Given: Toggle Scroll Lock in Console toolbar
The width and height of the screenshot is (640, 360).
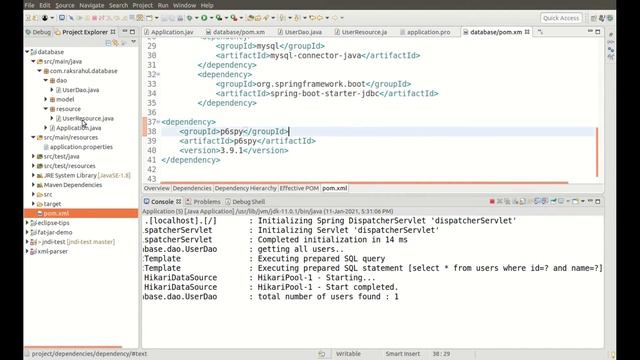Looking at the screenshot, I should [522, 202].
